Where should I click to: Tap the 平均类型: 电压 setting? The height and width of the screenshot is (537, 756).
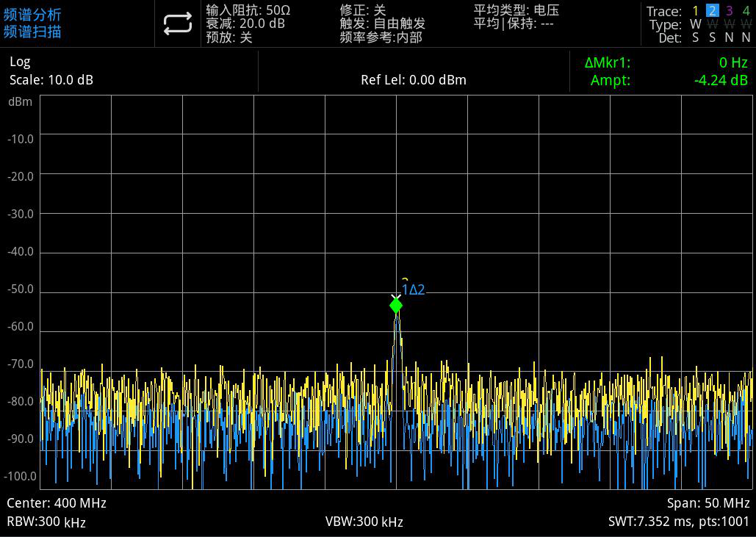(516, 10)
